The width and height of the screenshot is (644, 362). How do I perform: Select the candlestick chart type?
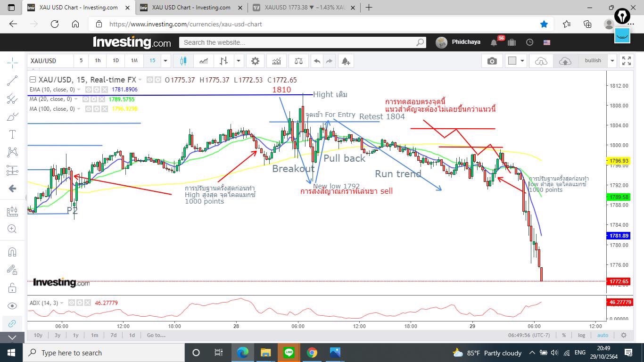[x=183, y=61]
